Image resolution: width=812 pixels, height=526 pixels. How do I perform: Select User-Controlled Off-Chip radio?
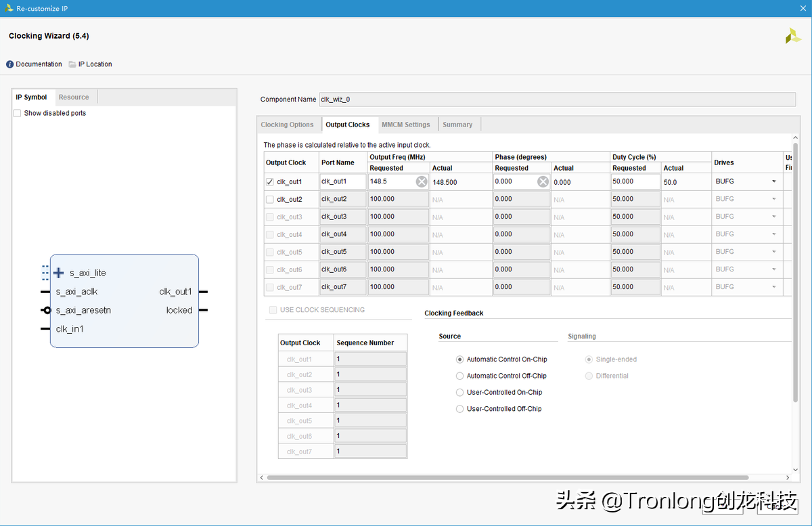460,409
